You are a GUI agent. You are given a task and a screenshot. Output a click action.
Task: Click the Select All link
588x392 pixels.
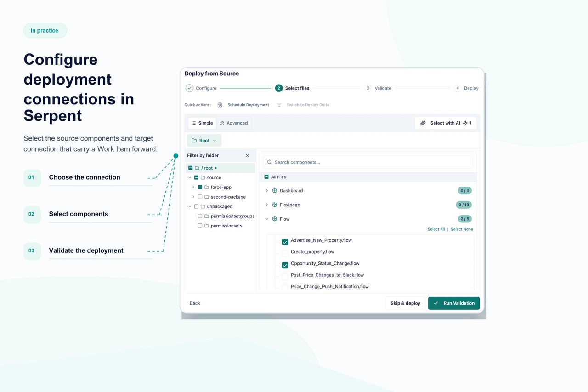(x=436, y=229)
